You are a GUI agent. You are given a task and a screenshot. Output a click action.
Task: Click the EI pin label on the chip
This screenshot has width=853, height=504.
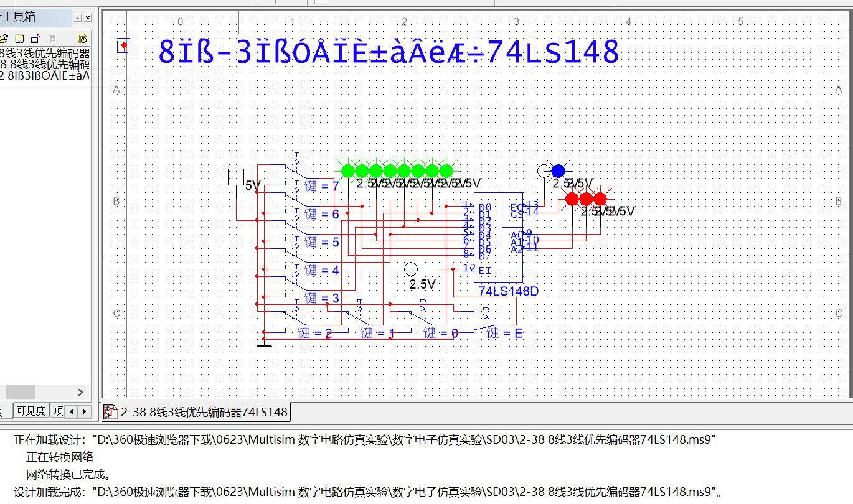click(x=485, y=270)
